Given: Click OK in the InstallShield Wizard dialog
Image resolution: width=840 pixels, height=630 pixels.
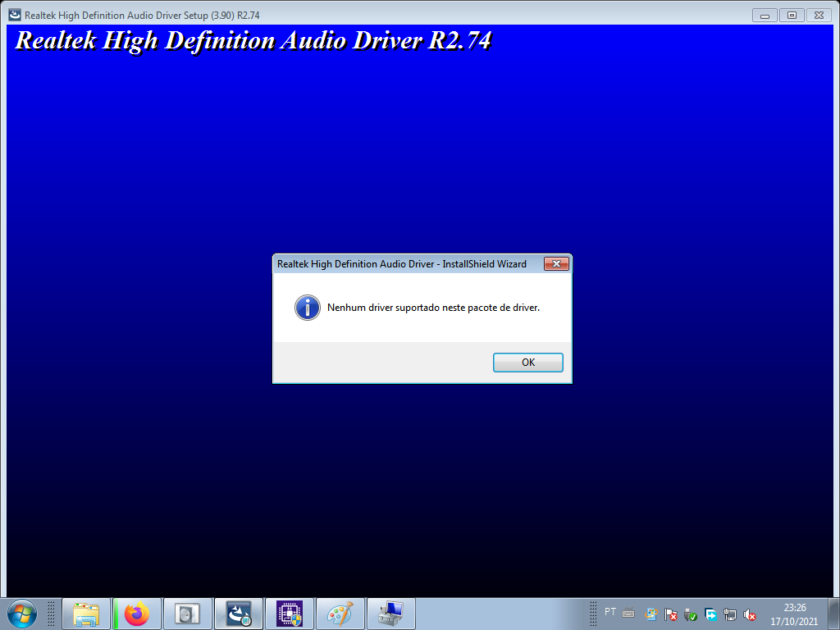Looking at the screenshot, I should 527,362.
